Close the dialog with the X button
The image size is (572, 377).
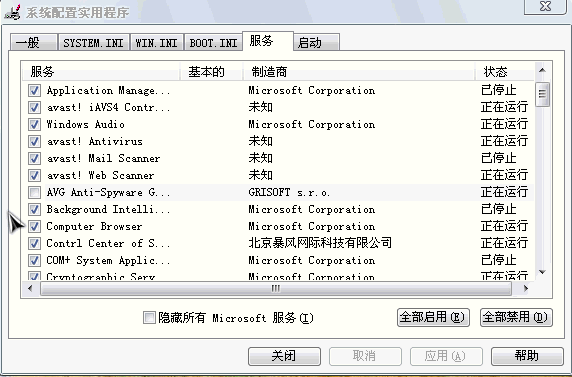[546, 6]
